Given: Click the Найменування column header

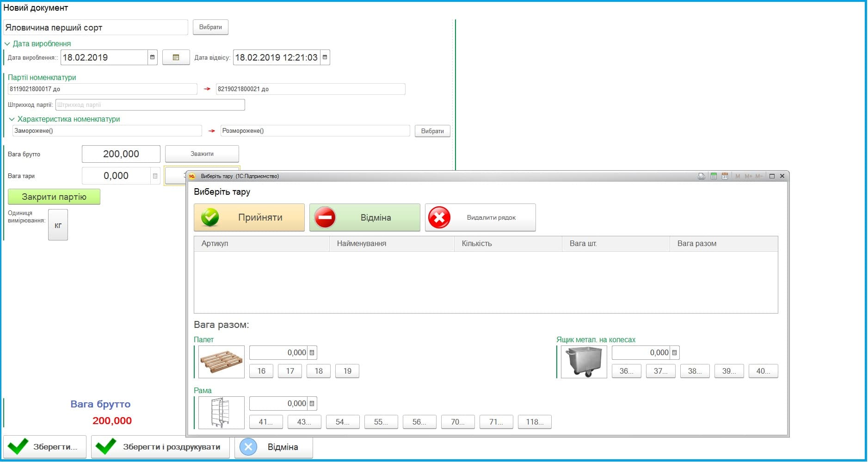Looking at the screenshot, I should click(392, 244).
